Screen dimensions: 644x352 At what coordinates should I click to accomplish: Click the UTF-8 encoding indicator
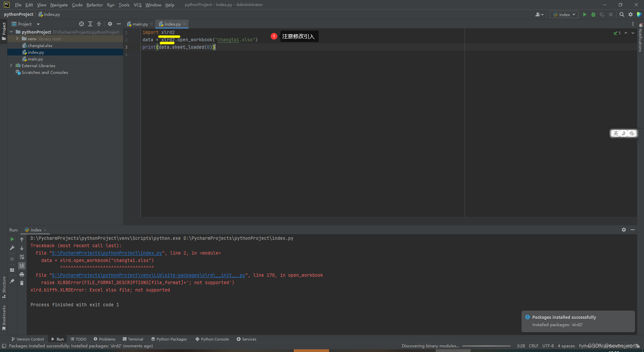point(548,346)
